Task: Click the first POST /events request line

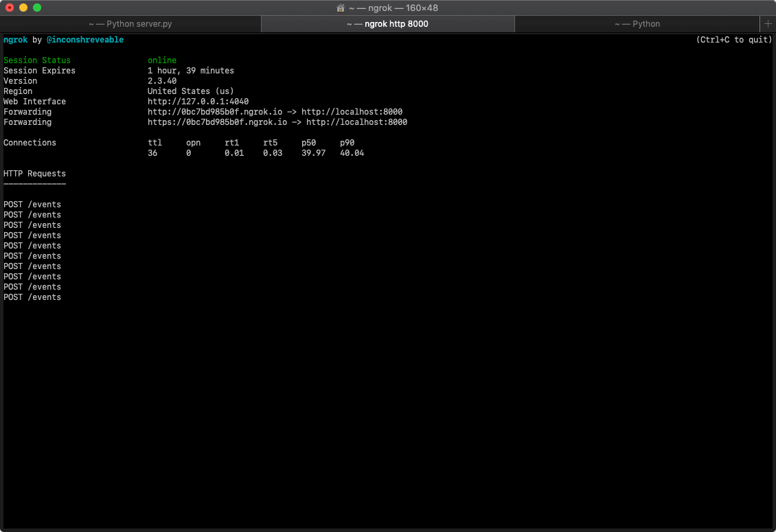Action: 32,204
